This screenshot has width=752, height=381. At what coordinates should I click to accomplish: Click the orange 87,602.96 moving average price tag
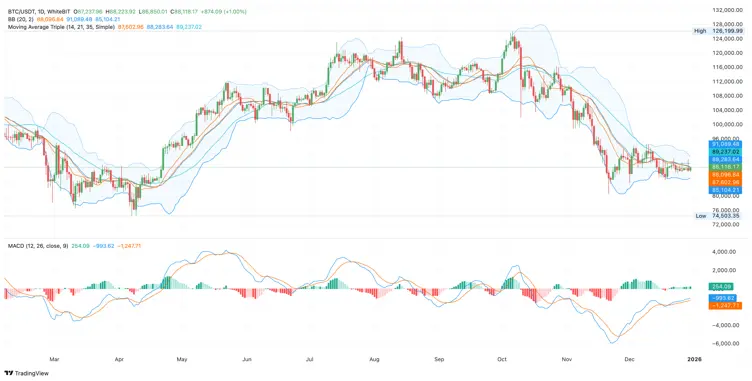point(725,183)
